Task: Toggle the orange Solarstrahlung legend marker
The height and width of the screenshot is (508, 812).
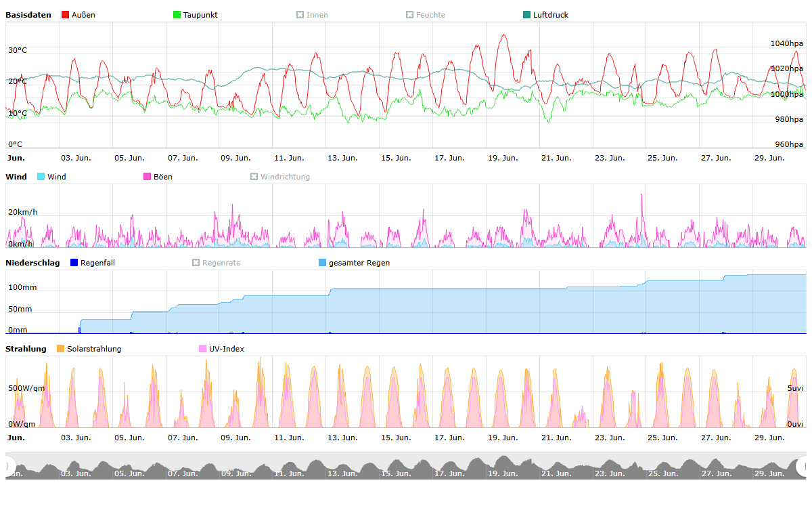Action: coord(61,349)
